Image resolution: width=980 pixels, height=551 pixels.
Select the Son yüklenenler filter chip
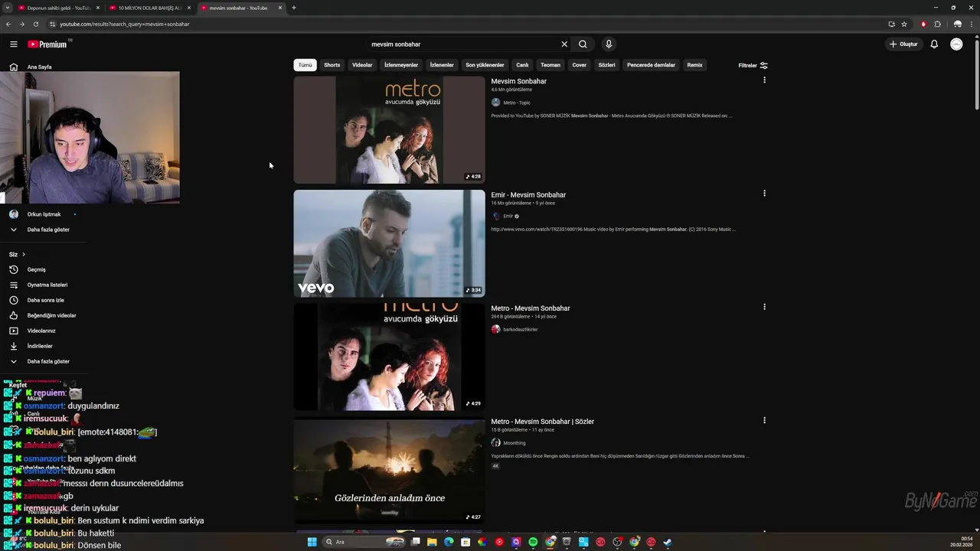[485, 65]
